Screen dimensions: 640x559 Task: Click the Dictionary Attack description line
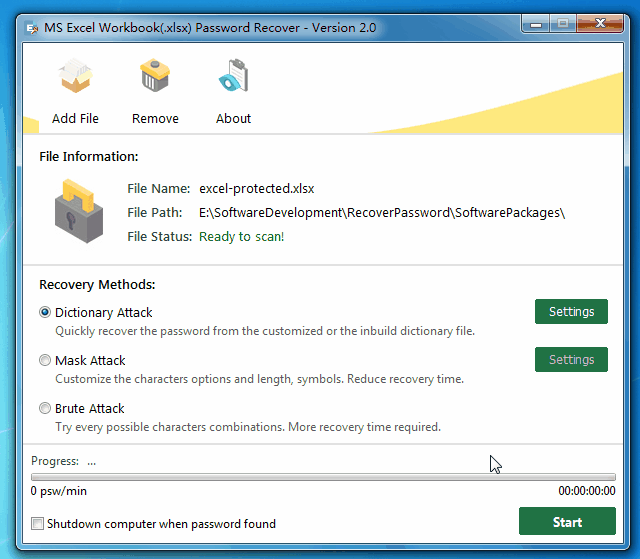tap(265, 331)
